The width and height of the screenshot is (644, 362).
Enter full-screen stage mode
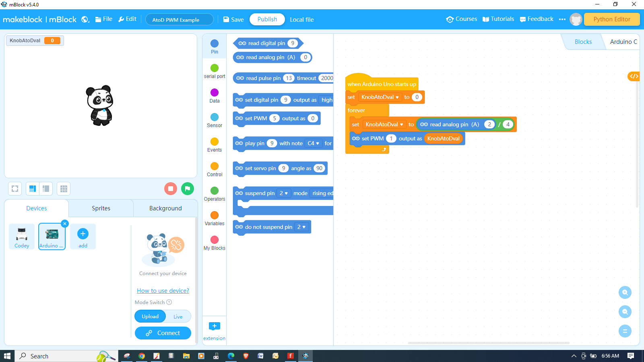pos(15,189)
